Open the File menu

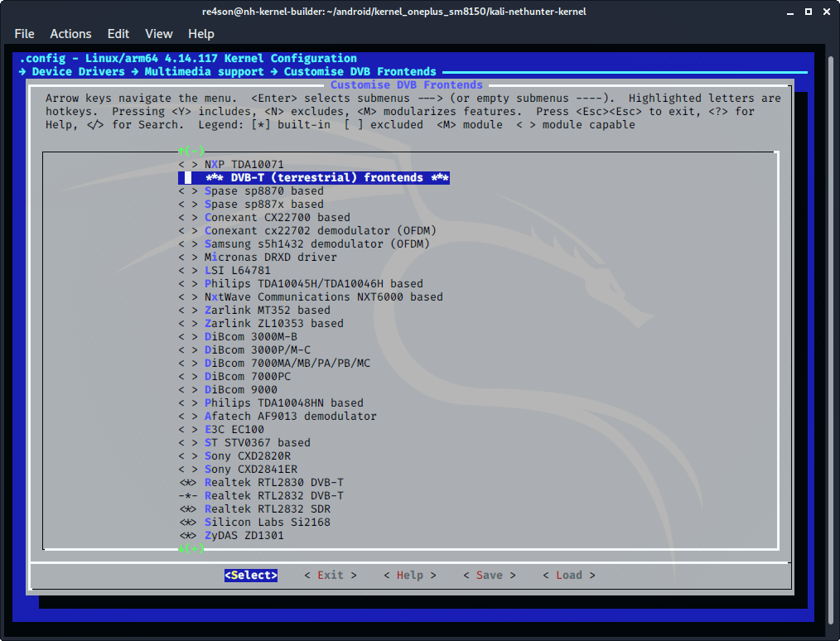pos(25,34)
